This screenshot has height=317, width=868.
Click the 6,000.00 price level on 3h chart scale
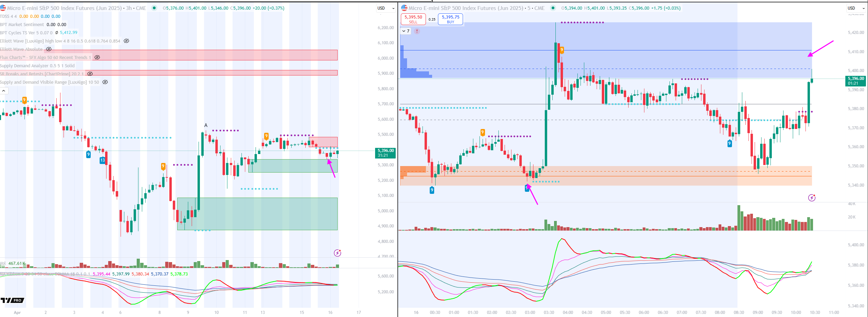coord(386,58)
